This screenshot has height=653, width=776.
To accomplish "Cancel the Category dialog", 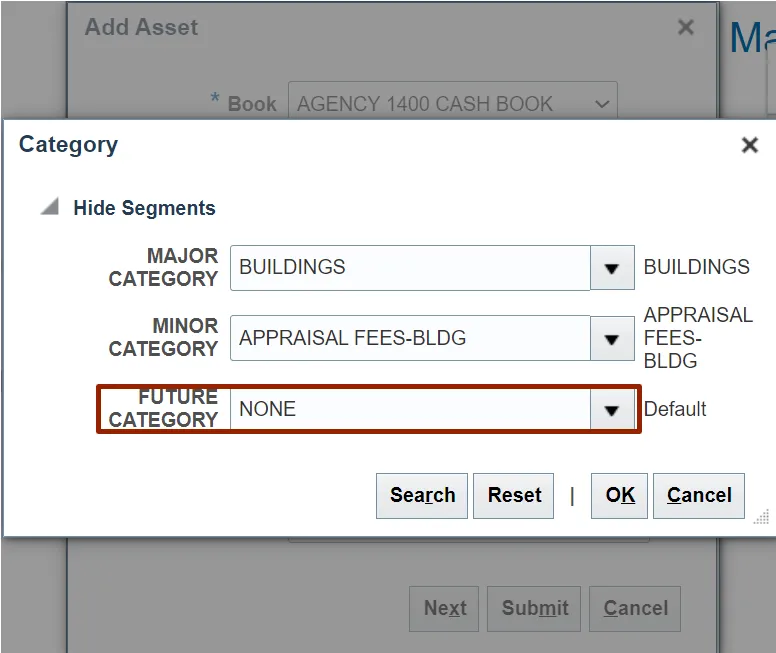I will 699,496.
